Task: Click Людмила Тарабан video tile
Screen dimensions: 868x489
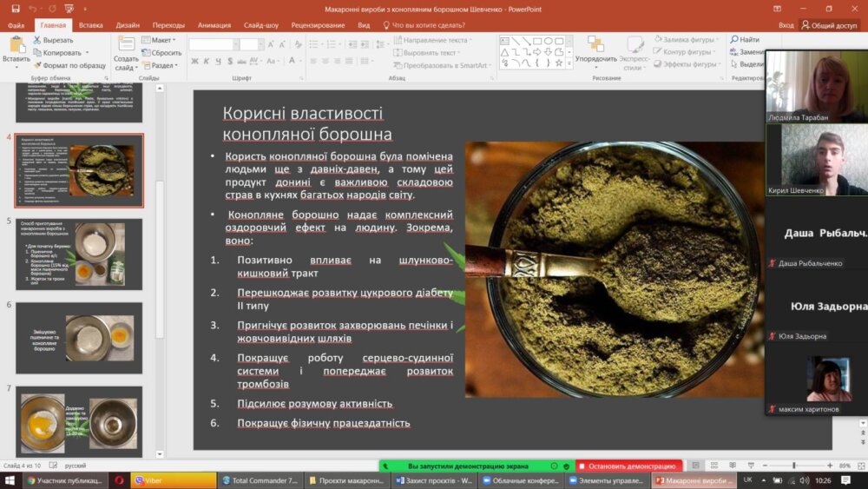Action: point(817,86)
